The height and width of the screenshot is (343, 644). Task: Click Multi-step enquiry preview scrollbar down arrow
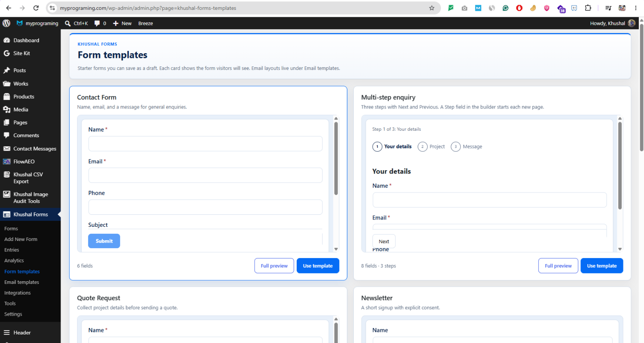click(620, 249)
